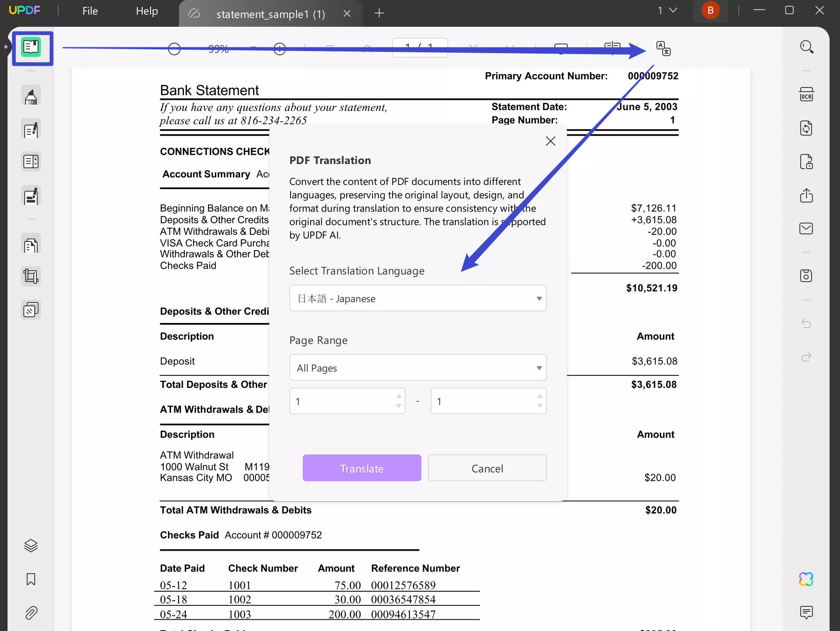
Task: Click the PDF Translation dialog title
Action: (330, 161)
